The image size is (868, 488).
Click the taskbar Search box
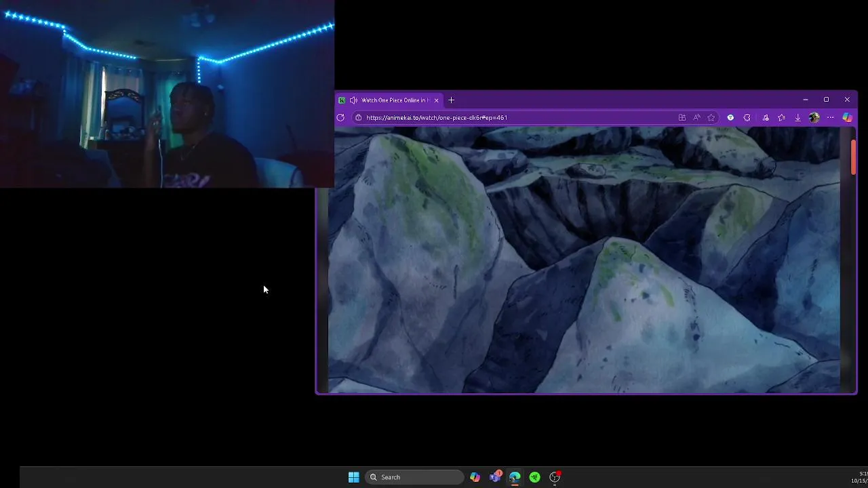pyautogui.click(x=414, y=477)
